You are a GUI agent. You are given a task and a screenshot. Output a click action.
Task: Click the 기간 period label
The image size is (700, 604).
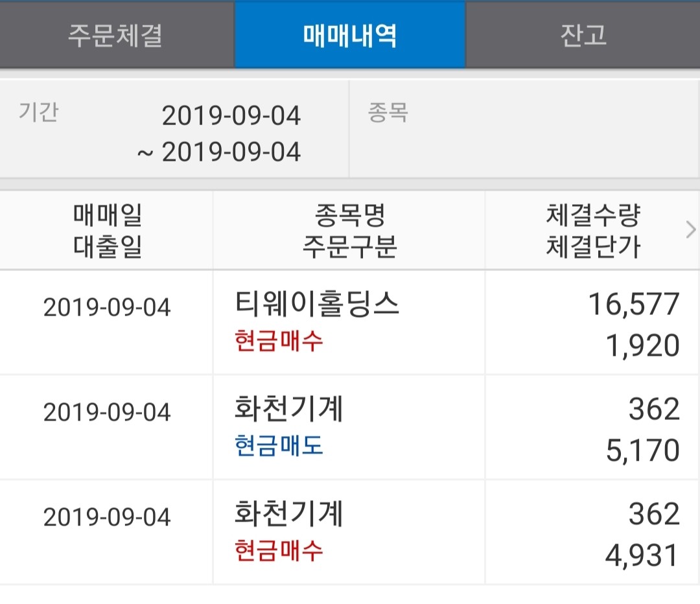click(x=40, y=111)
